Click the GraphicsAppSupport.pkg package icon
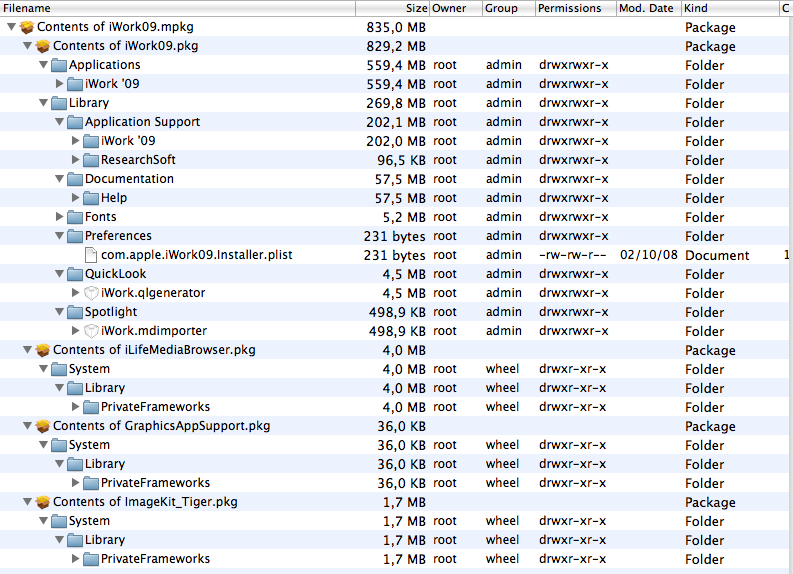793x574 pixels. [x=43, y=426]
